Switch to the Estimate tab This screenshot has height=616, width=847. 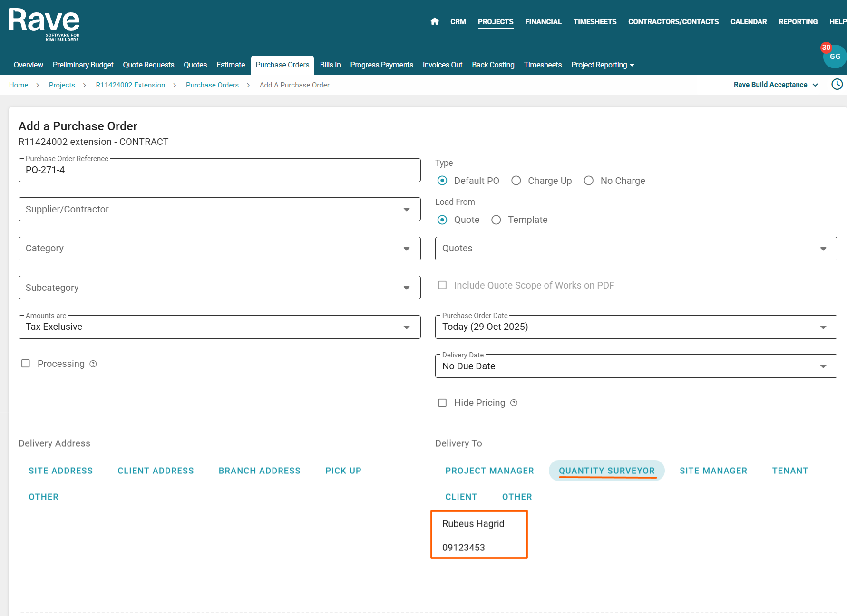231,65
